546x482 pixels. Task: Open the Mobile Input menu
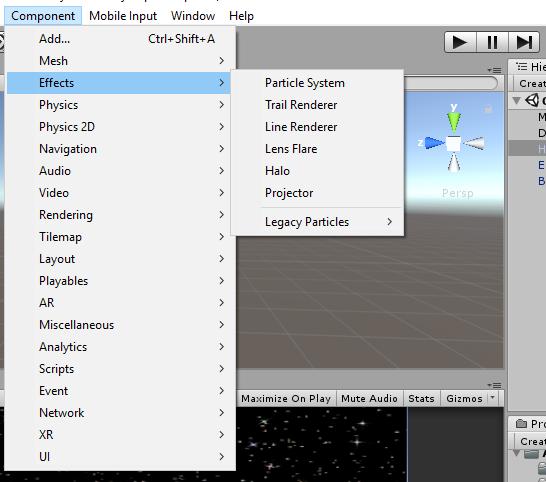click(x=123, y=16)
